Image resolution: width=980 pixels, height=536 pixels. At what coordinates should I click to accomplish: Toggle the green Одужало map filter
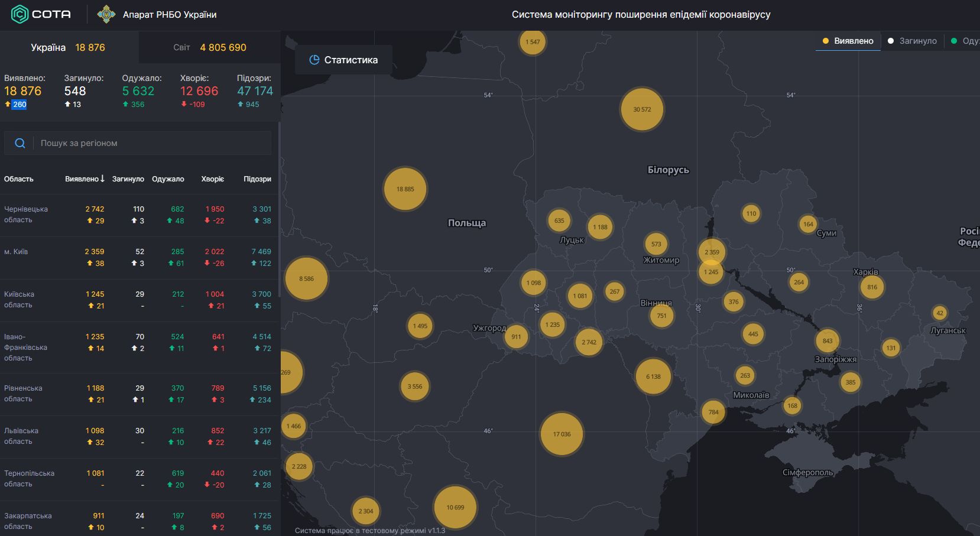click(965, 41)
